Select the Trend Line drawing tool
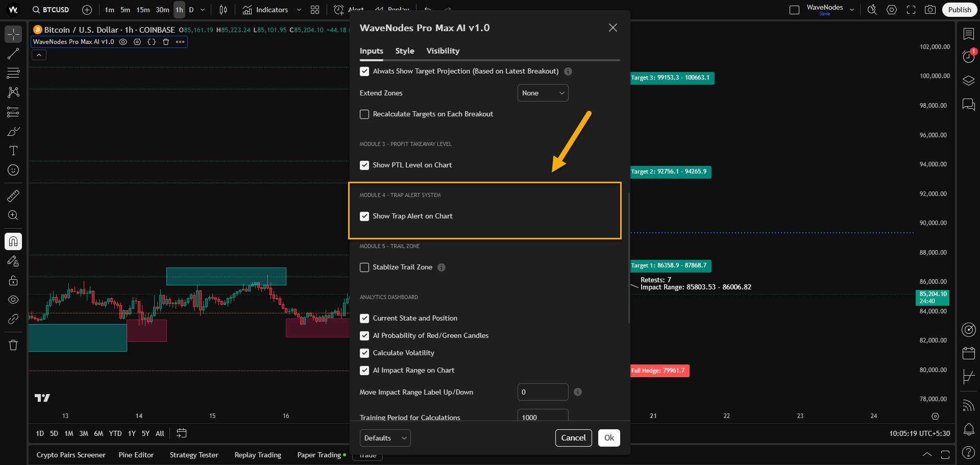Image resolution: width=980 pixels, height=465 pixels. (x=13, y=54)
